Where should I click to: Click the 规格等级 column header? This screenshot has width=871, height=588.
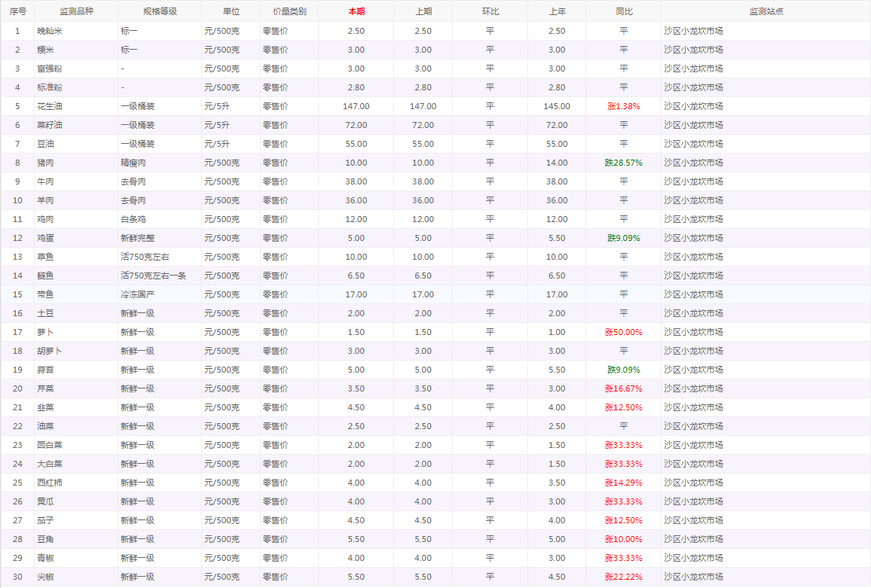[160, 11]
